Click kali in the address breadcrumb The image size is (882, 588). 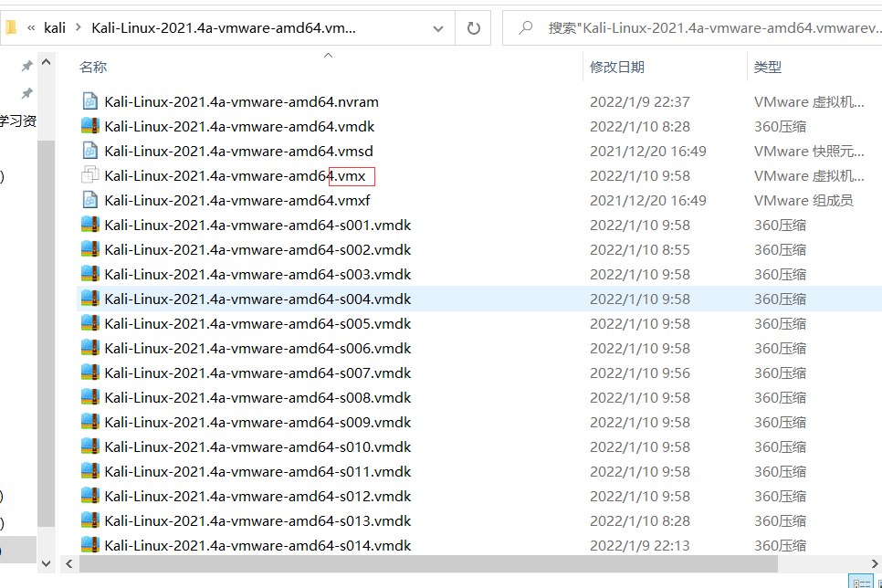pos(55,27)
